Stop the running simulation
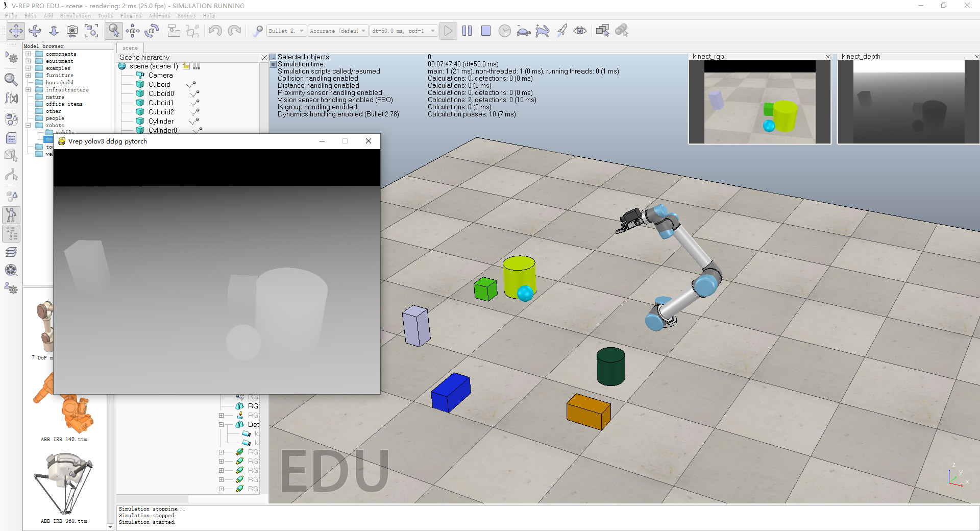 (485, 31)
